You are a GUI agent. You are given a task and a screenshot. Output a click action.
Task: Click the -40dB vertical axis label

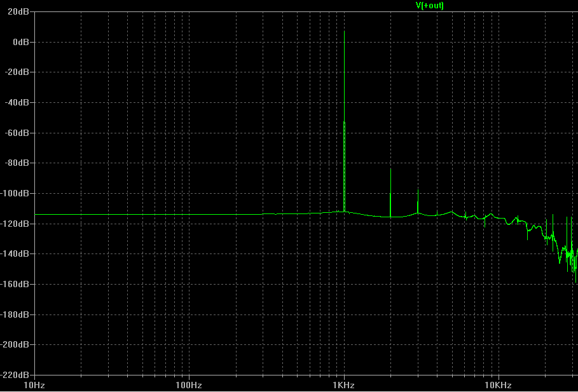17,102
